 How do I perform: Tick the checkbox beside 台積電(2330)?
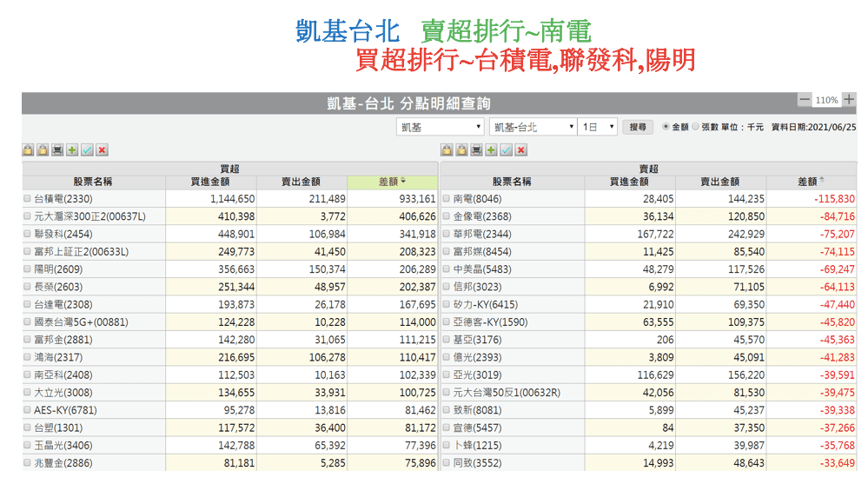tap(27, 199)
